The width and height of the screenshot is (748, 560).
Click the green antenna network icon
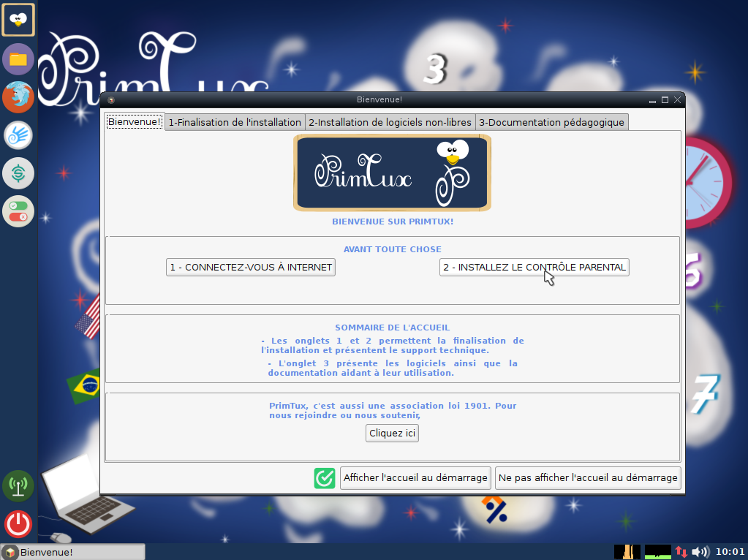(x=18, y=486)
